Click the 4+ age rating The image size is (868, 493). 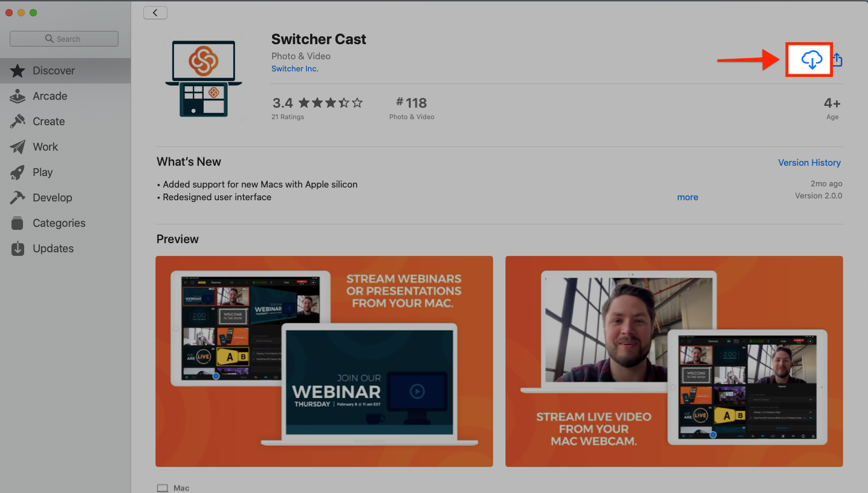[832, 108]
